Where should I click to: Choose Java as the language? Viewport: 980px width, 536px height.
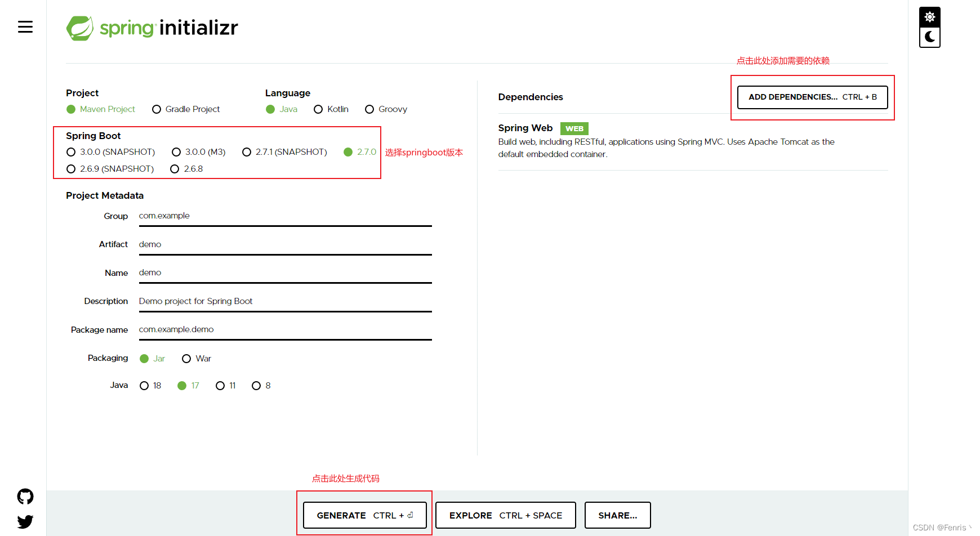pos(282,109)
